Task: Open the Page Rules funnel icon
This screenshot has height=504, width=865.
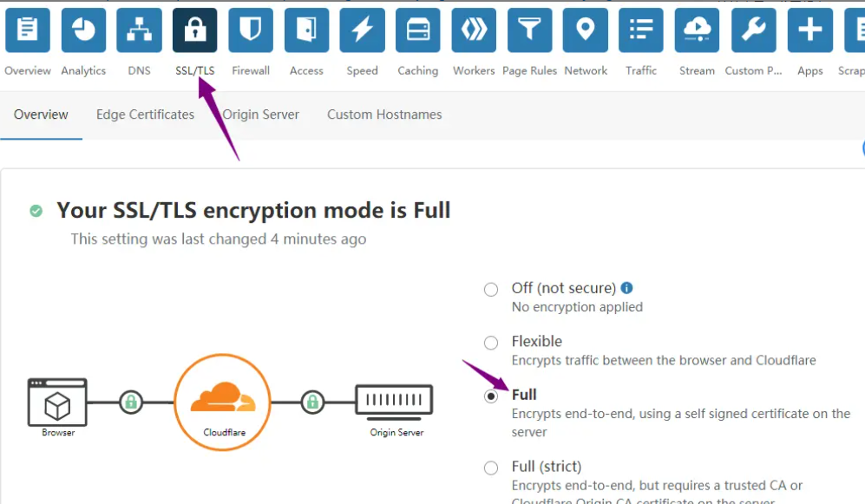Action: [529, 29]
